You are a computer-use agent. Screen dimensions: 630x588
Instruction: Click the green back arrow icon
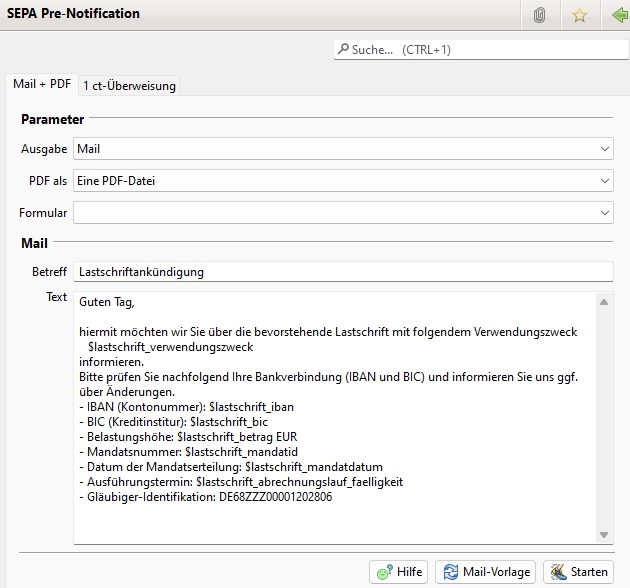click(x=618, y=15)
